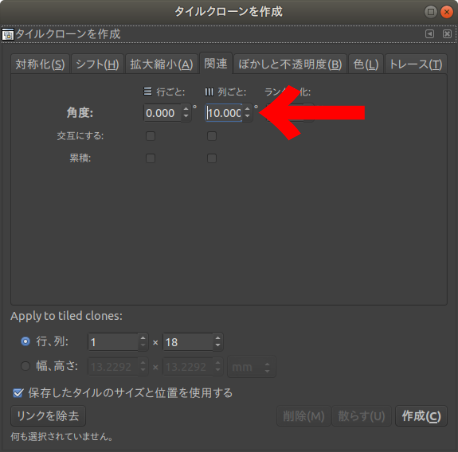Toggle cumulate (累積) per-row checkbox
458x452 pixels.
(x=151, y=158)
